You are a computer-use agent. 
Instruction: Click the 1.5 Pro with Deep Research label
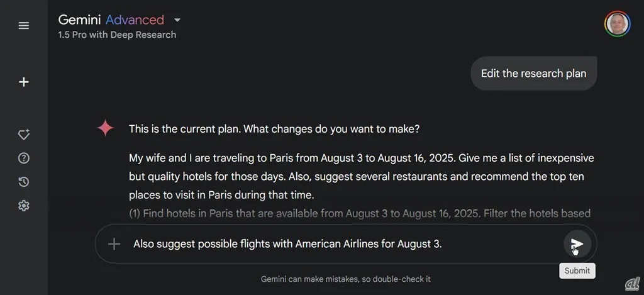click(117, 35)
